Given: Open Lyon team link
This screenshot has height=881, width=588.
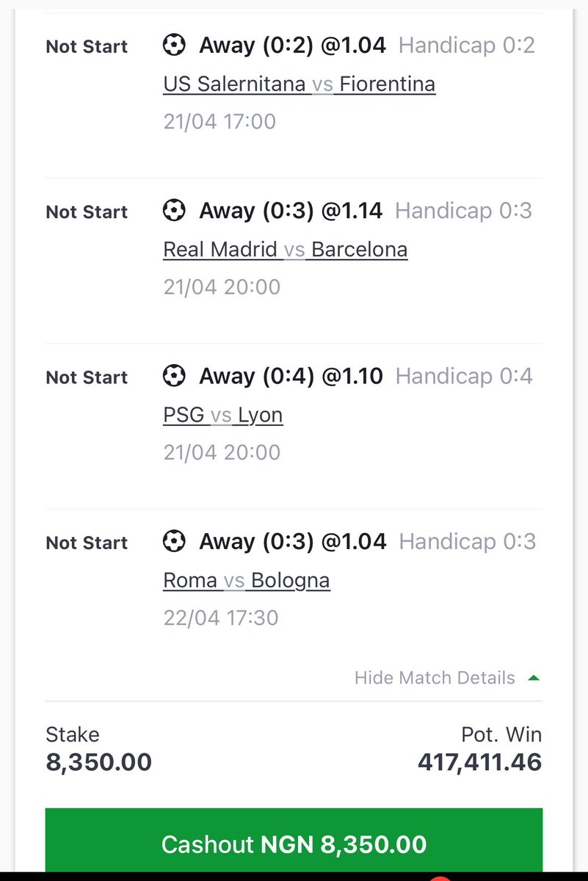Looking at the screenshot, I should click(261, 415).
